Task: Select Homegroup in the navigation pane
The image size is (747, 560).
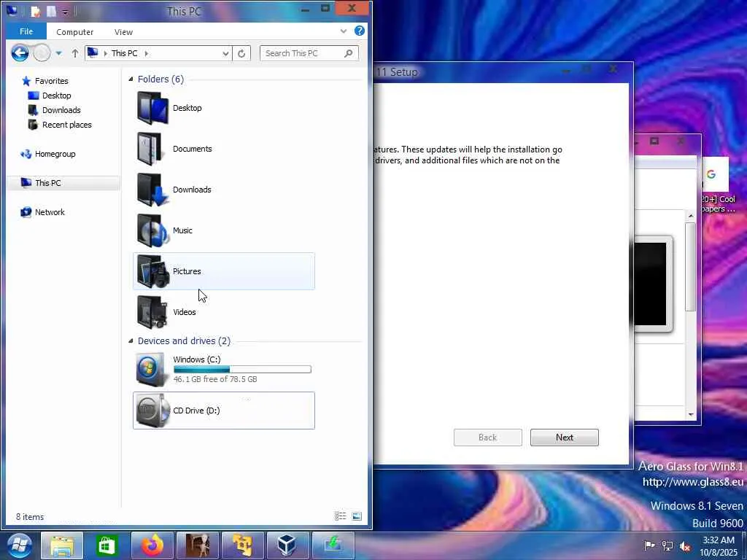Action: coord(55,154)
